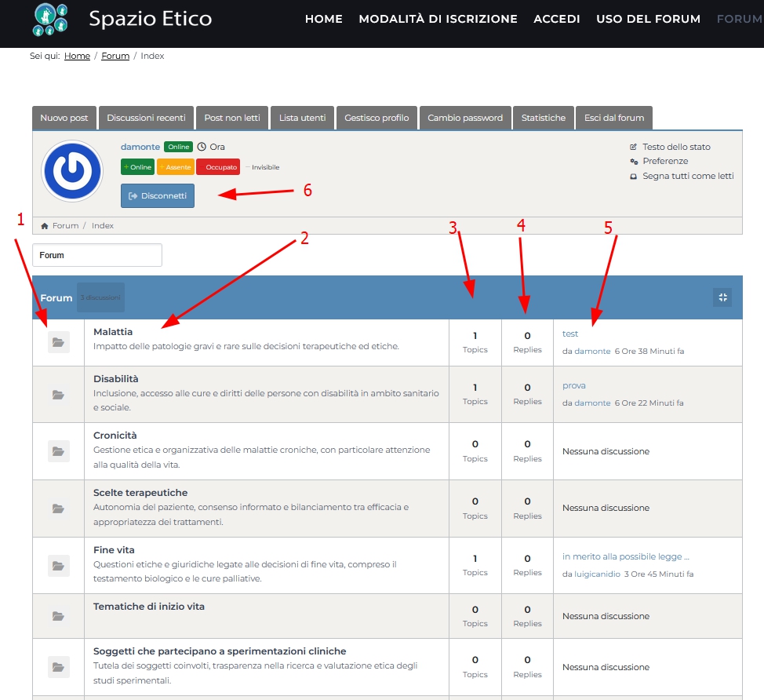Collapse the Forum section
This screenshot has width=764, height=700.
[722, 297]
